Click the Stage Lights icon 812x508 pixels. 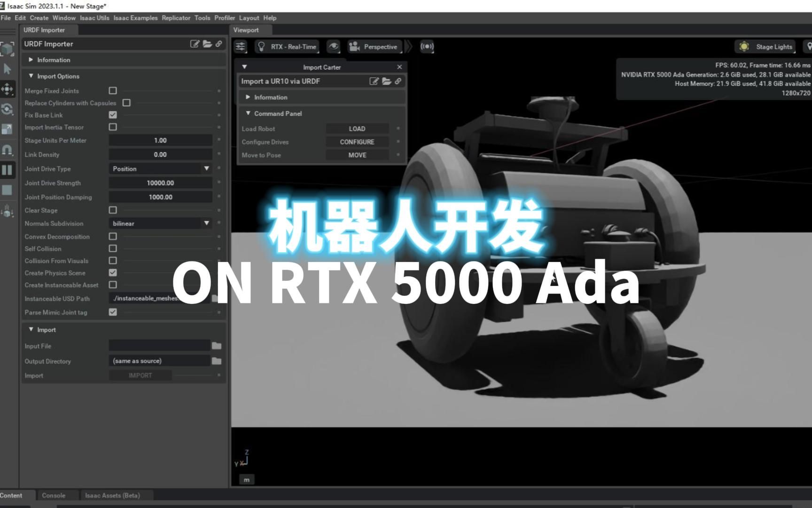pyautogui.click(x=745, y=47)
